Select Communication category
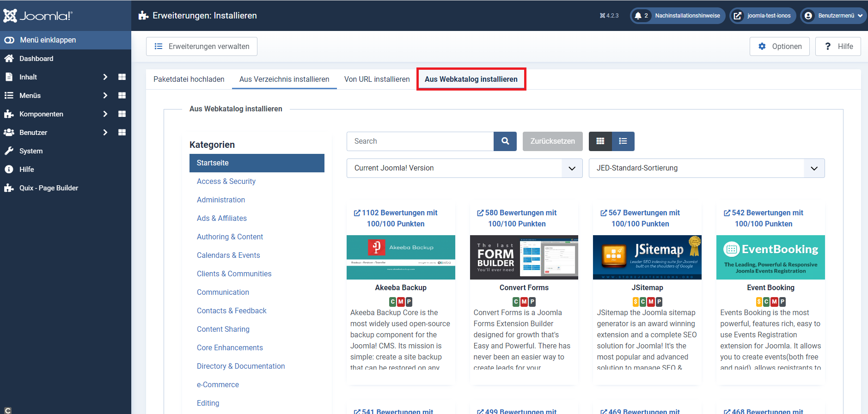 (x=223, y=292)
